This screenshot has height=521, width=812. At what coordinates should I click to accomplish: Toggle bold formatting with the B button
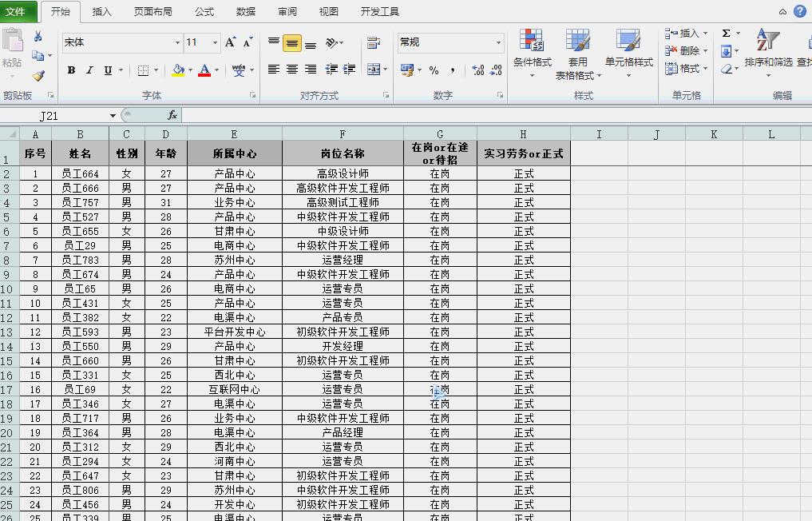click(x=70, y=70)
